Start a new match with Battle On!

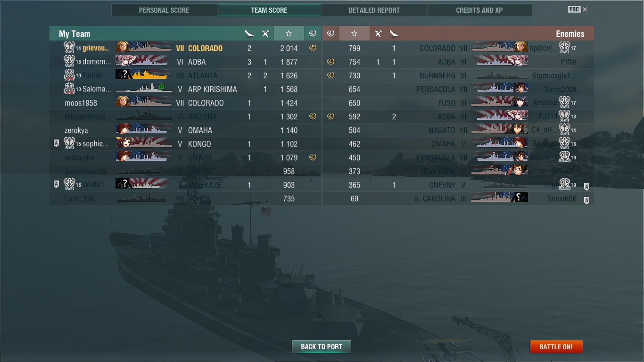coord(556,346)
